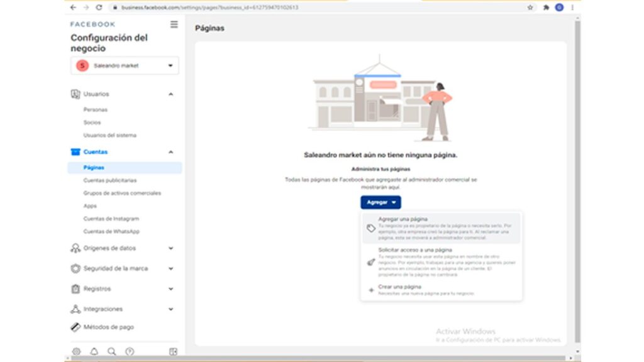Choose Agregar una página option
Screen dimensions: 644x362
point(441,228)
